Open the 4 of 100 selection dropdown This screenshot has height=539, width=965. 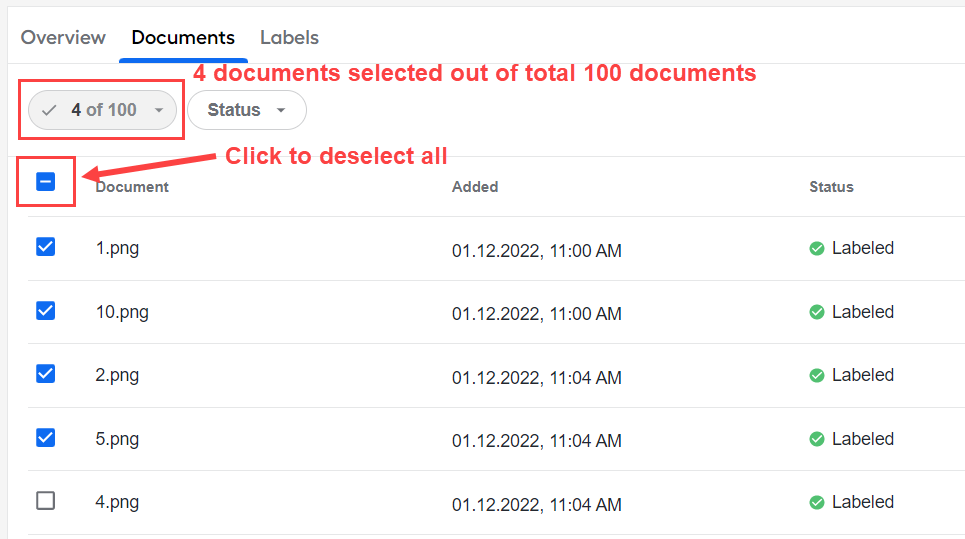coord(102,110)
